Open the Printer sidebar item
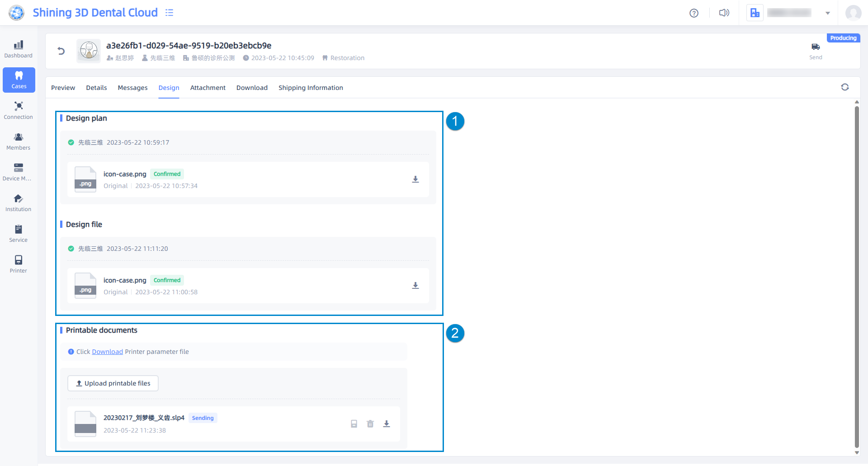The width and height of the screenshot is (868, 466). [19, 264]
